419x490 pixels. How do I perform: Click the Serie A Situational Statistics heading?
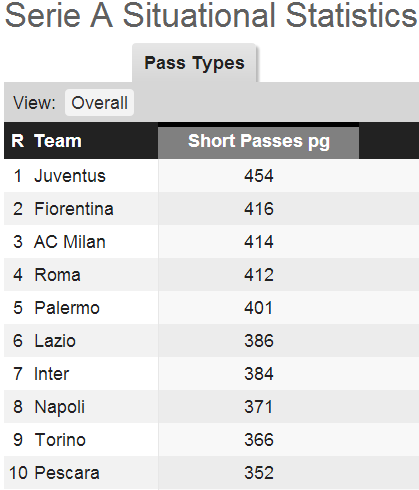pyautogui.click(x=211, y=15)
